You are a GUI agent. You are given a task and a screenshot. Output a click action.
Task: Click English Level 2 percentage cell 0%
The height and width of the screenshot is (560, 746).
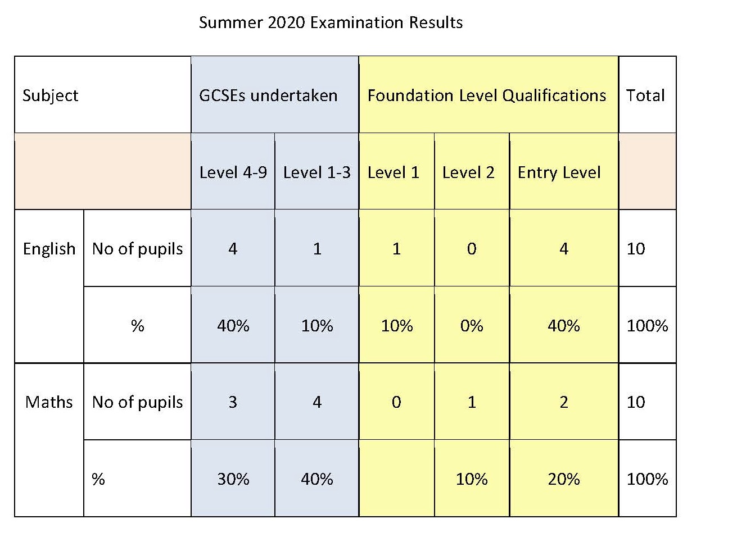point(472,325)
